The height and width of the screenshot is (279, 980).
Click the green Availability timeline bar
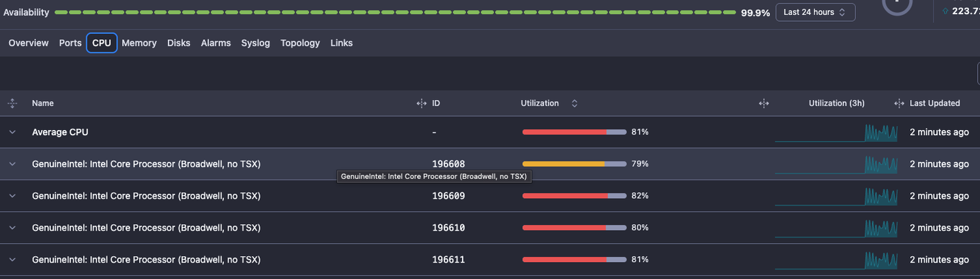[x=395, y=12]
